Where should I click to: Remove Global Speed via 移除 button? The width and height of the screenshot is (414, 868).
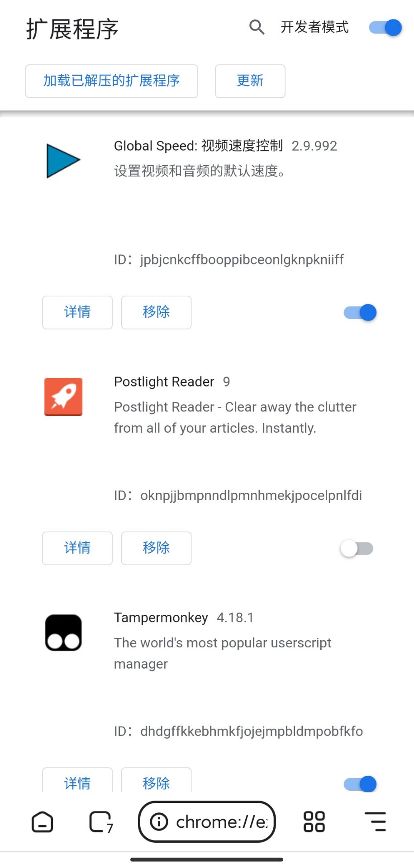(x=156, y=312)
